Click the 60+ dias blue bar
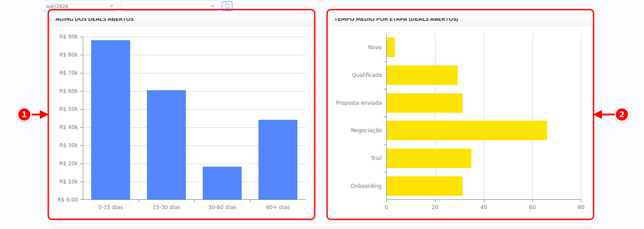This screenshot has width=644, height=229. point(278,160)
